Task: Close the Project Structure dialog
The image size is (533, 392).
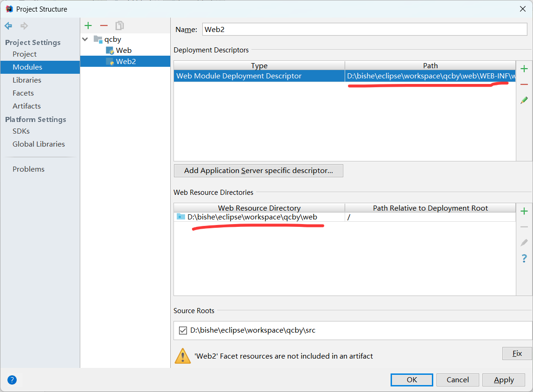Action: (523, 9)
